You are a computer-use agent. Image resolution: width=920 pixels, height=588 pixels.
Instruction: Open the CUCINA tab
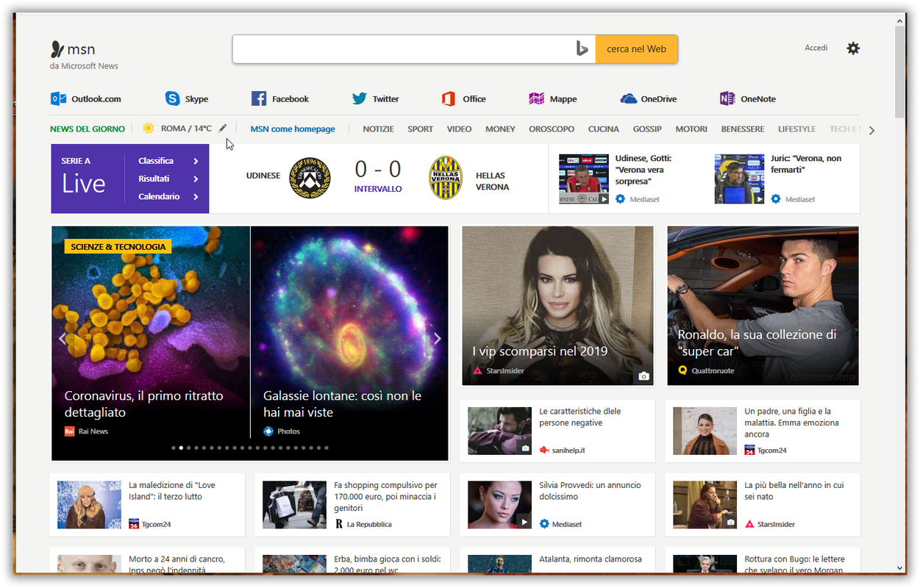pos(604,129)
